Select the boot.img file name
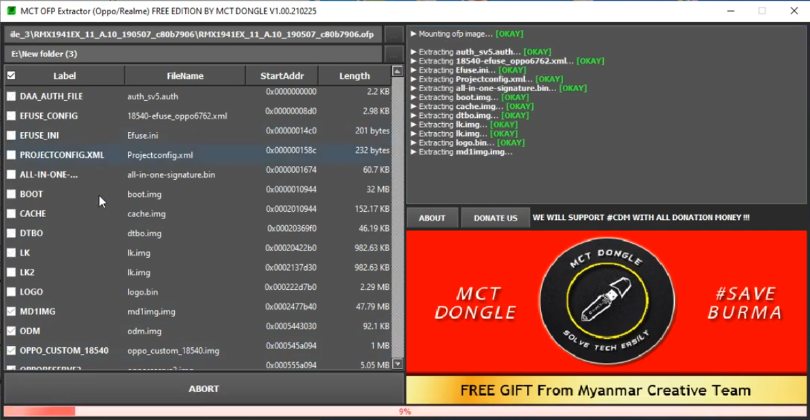This screenshot has height=420, width=810. (x=144, y=194)
